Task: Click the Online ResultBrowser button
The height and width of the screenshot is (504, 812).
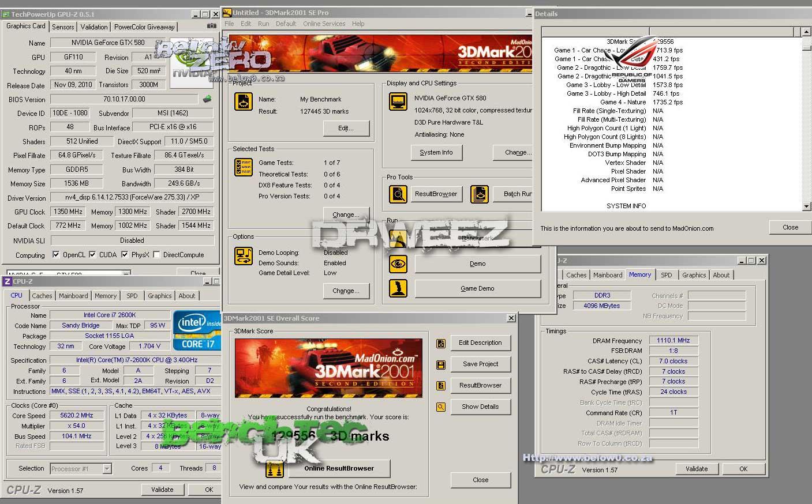Action: 339,468
